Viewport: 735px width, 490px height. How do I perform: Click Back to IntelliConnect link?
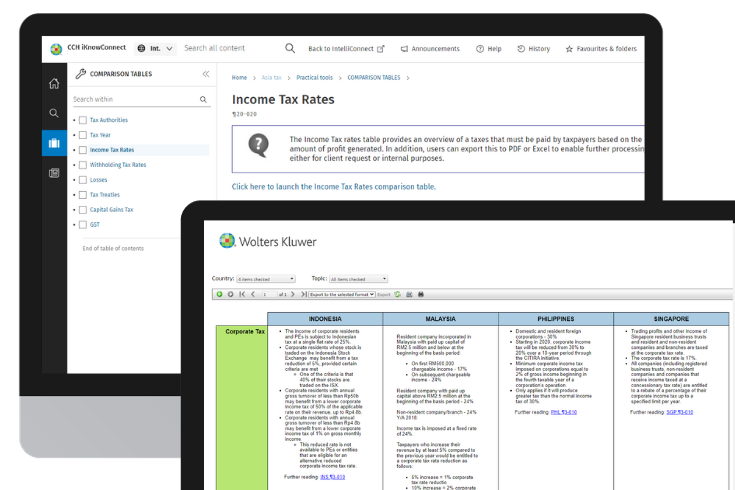point(347,48)
